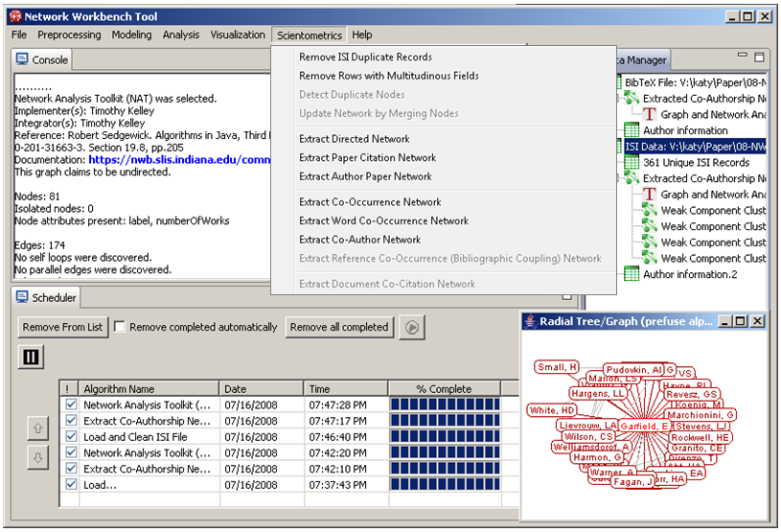
Task: Switch to the Scheduler tab
Action: (x=46, y=297)
